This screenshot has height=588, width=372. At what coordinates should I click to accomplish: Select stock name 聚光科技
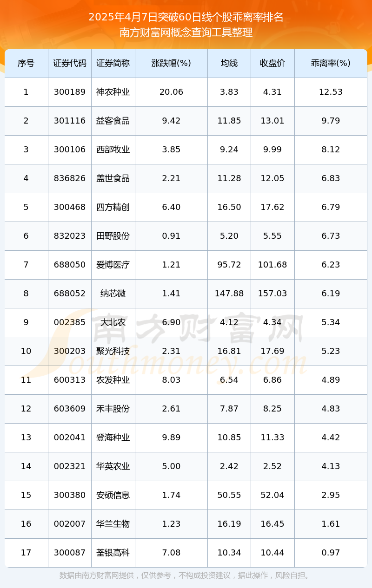113,351
